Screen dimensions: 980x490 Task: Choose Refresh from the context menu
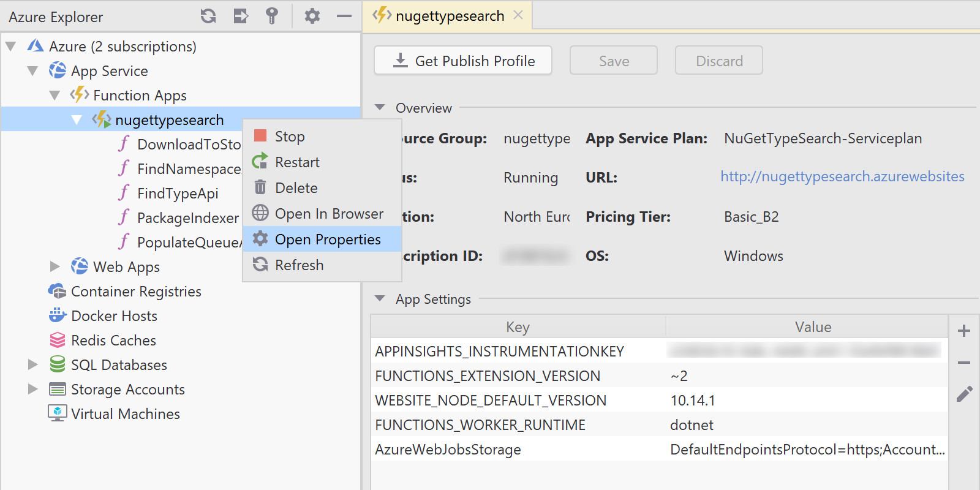(322, 265)
